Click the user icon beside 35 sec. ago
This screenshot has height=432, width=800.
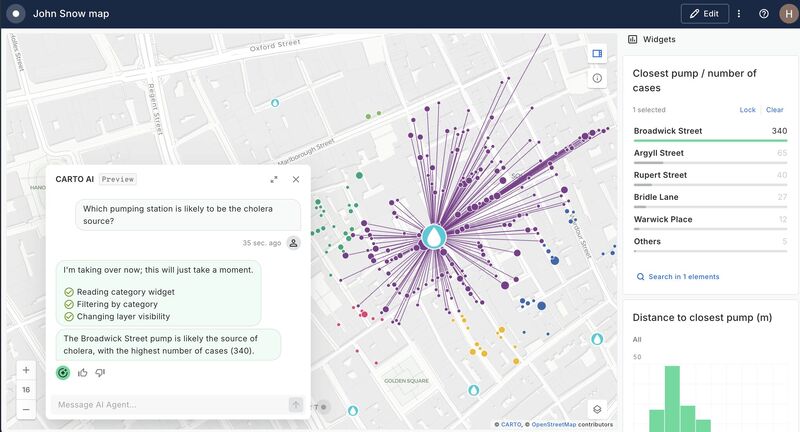(x=293, y=243)
